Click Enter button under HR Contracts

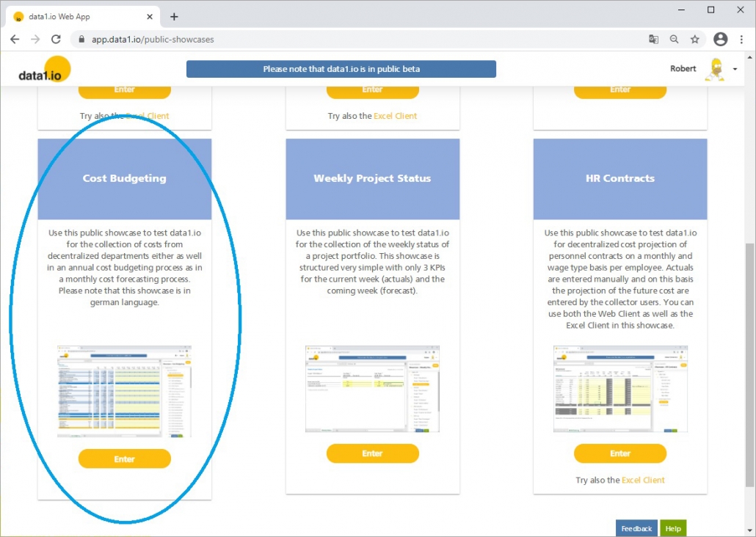(x=620, y=453)
